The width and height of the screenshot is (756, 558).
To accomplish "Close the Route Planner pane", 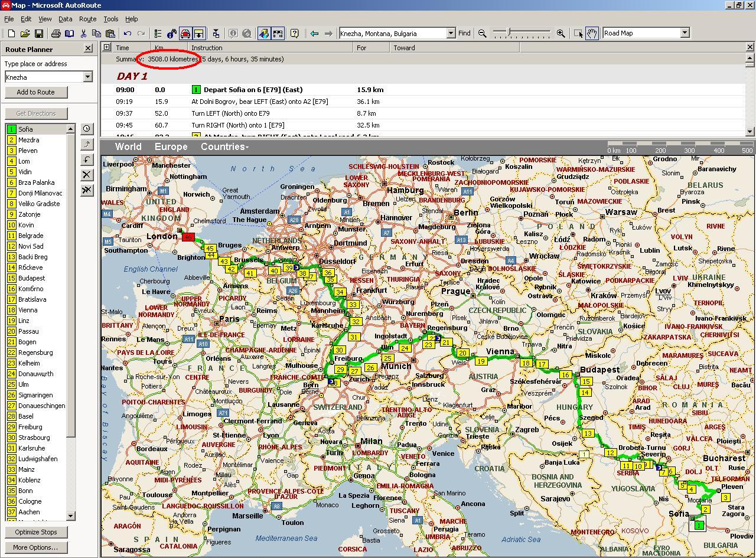I will 88,49.
